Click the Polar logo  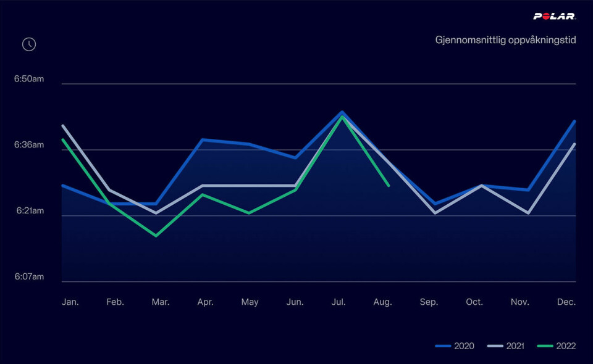click(x=554, y=17)
